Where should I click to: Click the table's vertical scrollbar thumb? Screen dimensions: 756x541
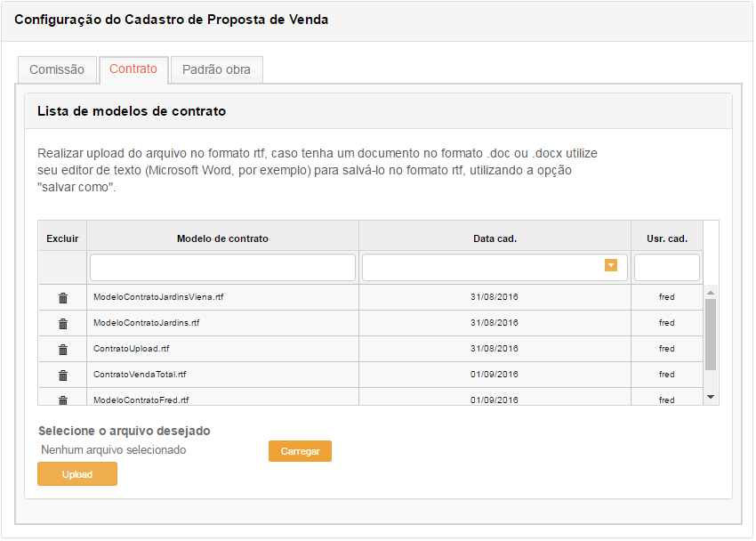click(x=710, y=334)
